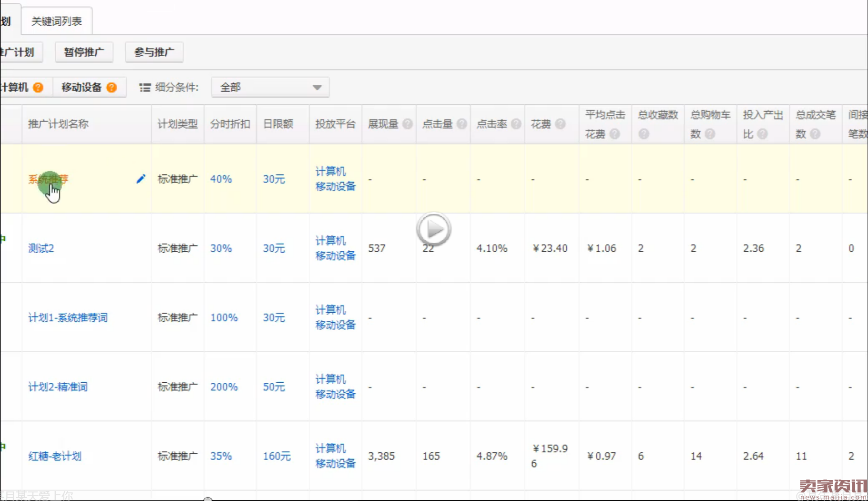Click the 投放平台 column header
The image size is (868, 501).
pyautogui.click(x=336, y=124)
